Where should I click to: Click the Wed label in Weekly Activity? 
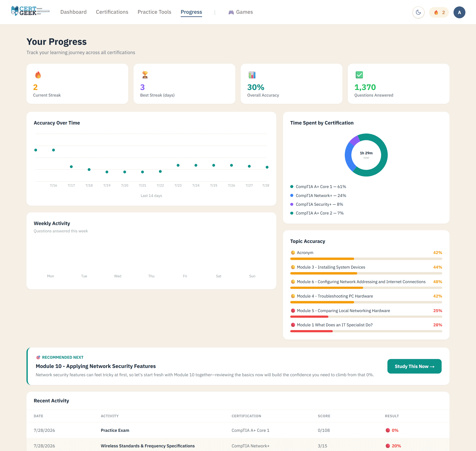coord(118,276)
